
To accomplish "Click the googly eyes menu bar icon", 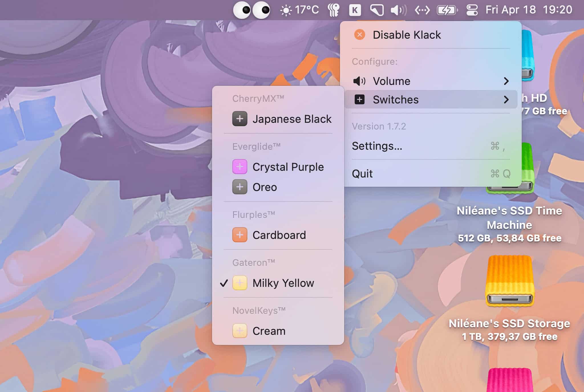I will 252,10.
